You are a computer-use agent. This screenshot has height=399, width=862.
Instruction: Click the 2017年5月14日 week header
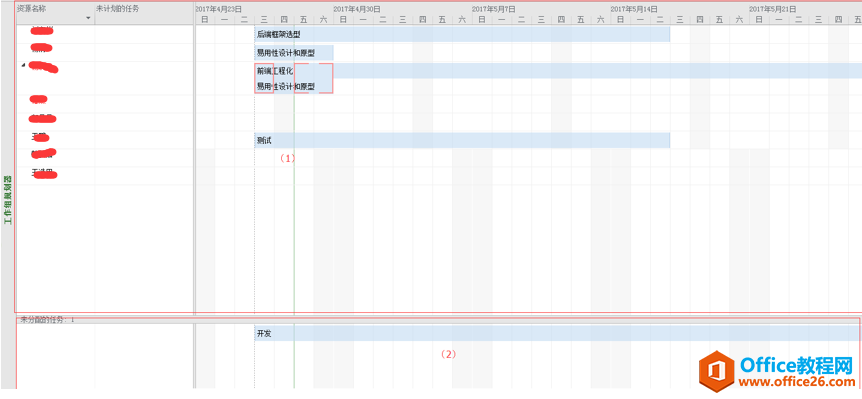tap(634, 9)
